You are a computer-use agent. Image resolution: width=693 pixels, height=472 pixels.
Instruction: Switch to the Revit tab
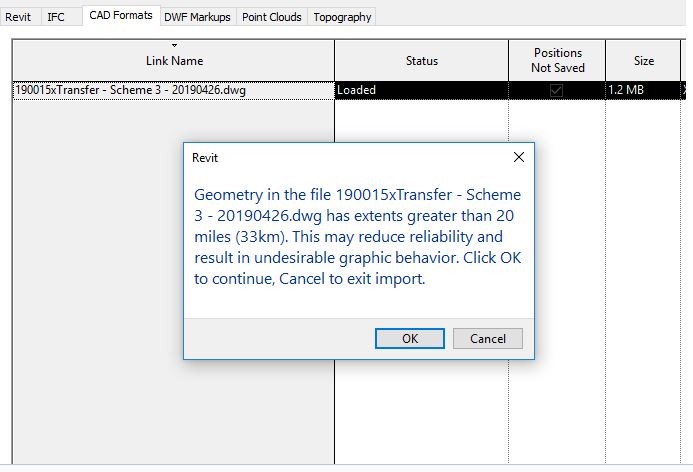pos(18,17)
